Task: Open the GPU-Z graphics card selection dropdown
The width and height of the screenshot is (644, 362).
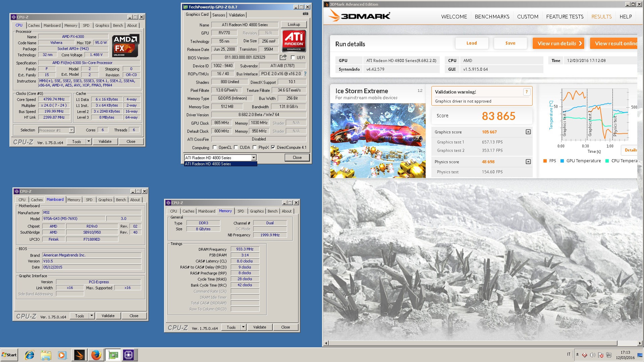Action: point(254,158)
